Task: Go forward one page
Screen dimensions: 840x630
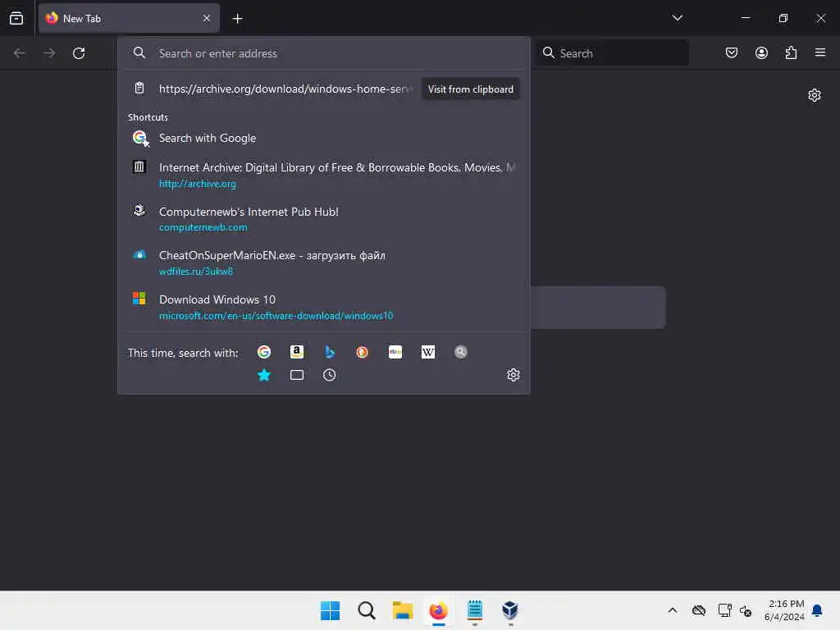Action: coord(49,53)
